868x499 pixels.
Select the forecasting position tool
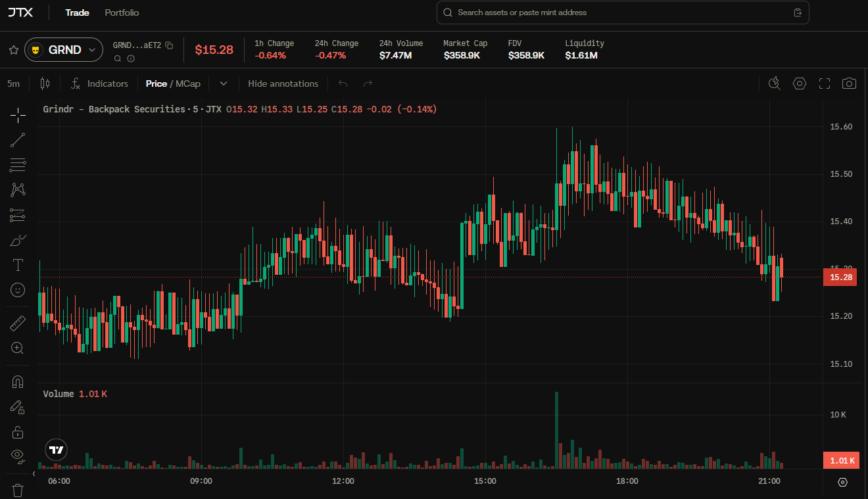[x=18, y=215]
